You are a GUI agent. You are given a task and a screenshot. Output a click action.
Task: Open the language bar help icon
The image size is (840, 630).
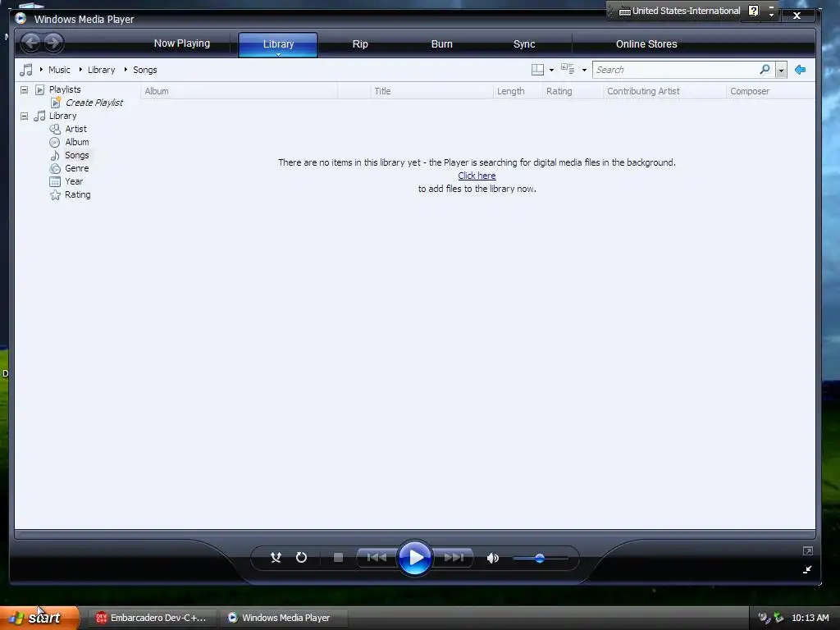pos(753,11)
